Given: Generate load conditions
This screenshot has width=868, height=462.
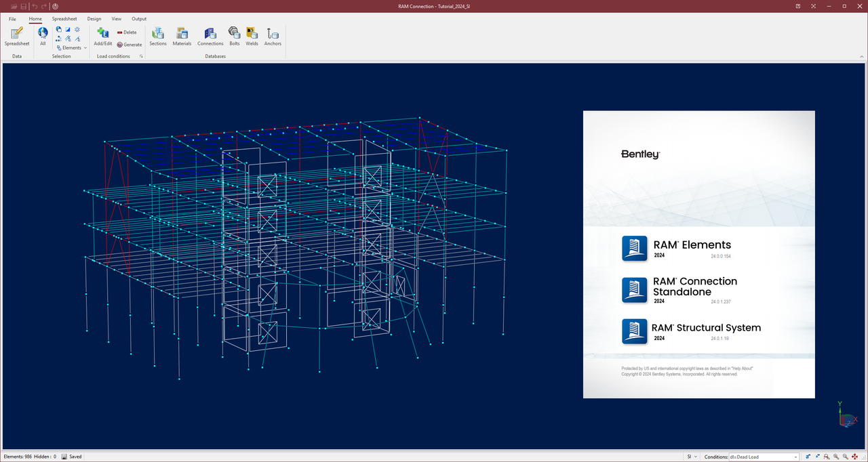Looking at the screenshot, I should click(x=129, y=45).
